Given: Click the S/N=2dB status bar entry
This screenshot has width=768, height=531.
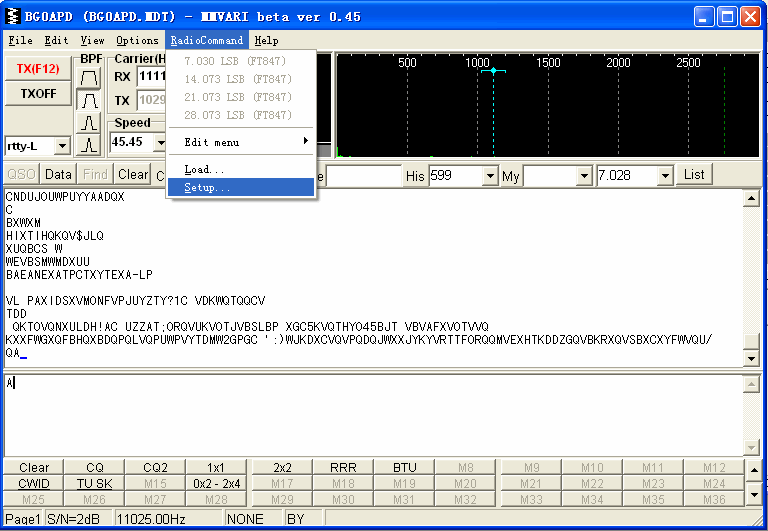Looking at the screenshot, I should point(78,519).
